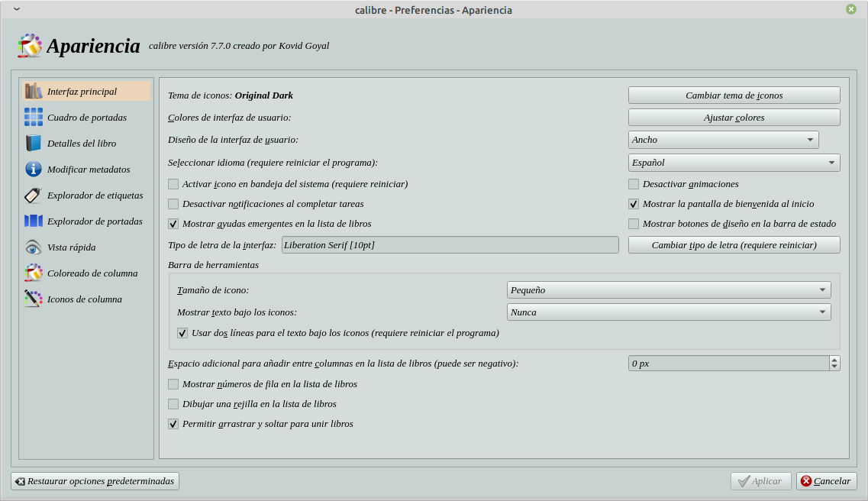Enable Activar icono en bandeja del sistema
Screen dimensions: 868x501
173,184
